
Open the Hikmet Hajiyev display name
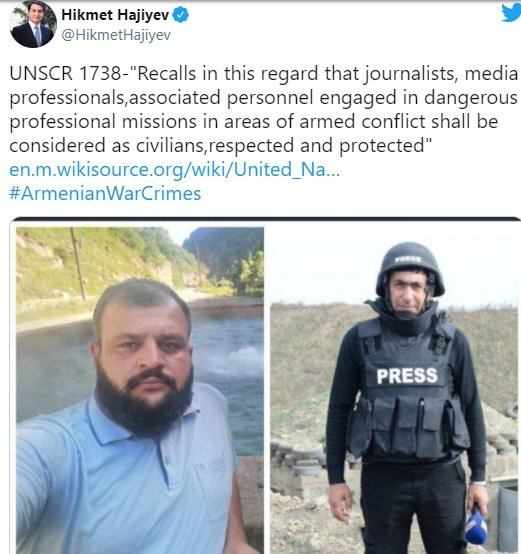115,15
